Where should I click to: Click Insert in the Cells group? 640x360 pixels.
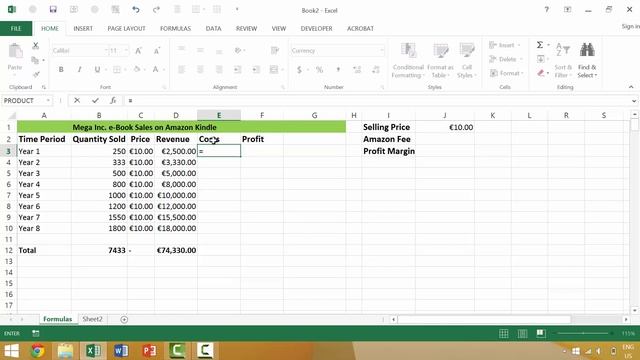coord(504,45)
